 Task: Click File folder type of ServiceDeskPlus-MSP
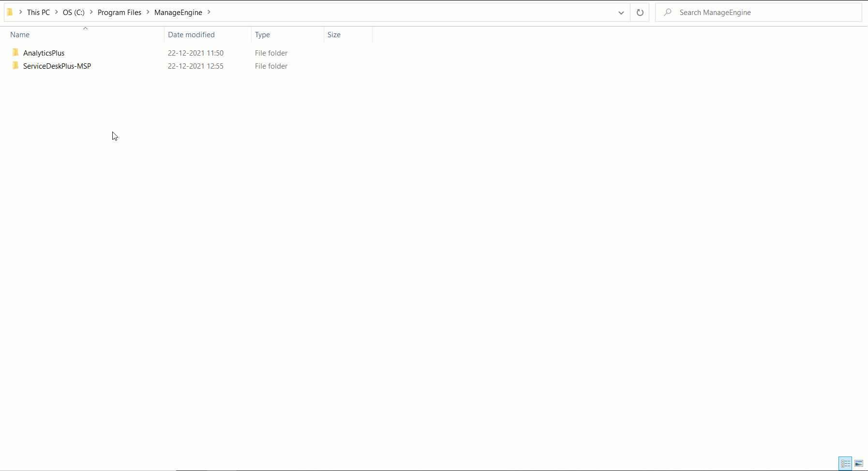pyautogui.click(x=271, y=66)
